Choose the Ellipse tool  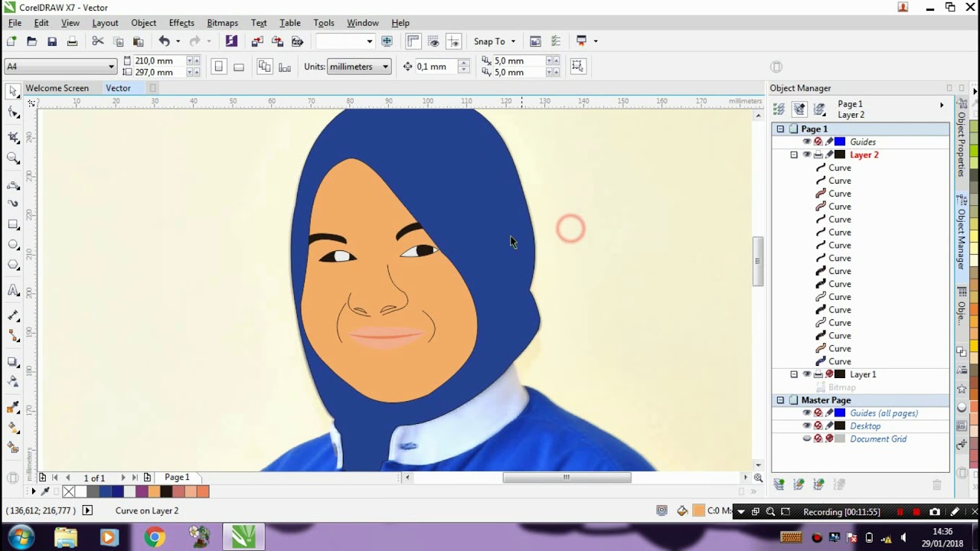pyautogui.click(x=13, y=245)
